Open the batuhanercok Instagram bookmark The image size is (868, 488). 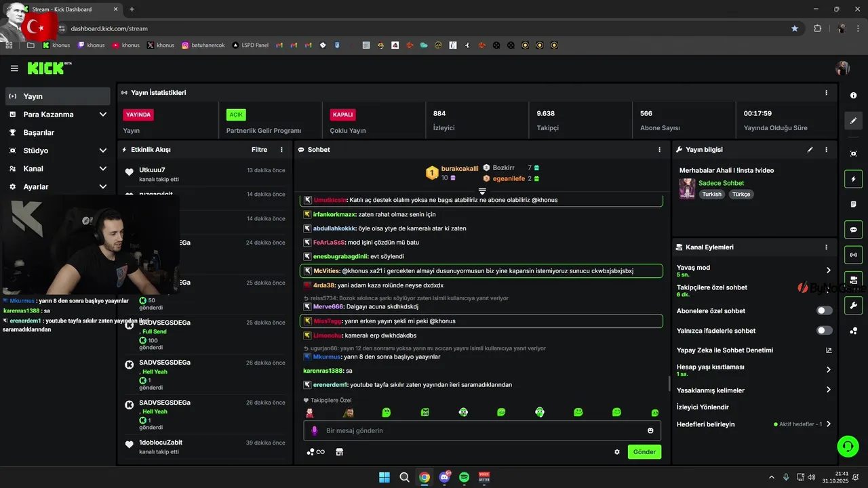203,45
